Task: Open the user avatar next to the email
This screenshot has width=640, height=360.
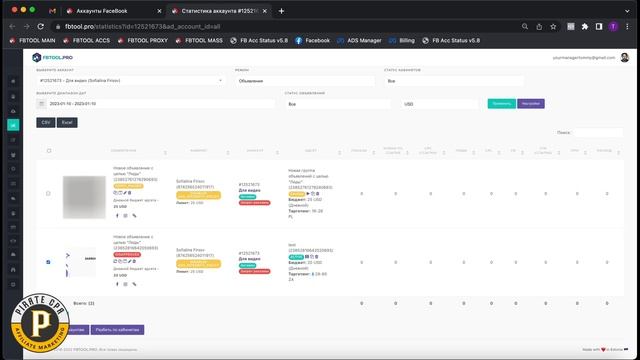Action: click(624, 58)
